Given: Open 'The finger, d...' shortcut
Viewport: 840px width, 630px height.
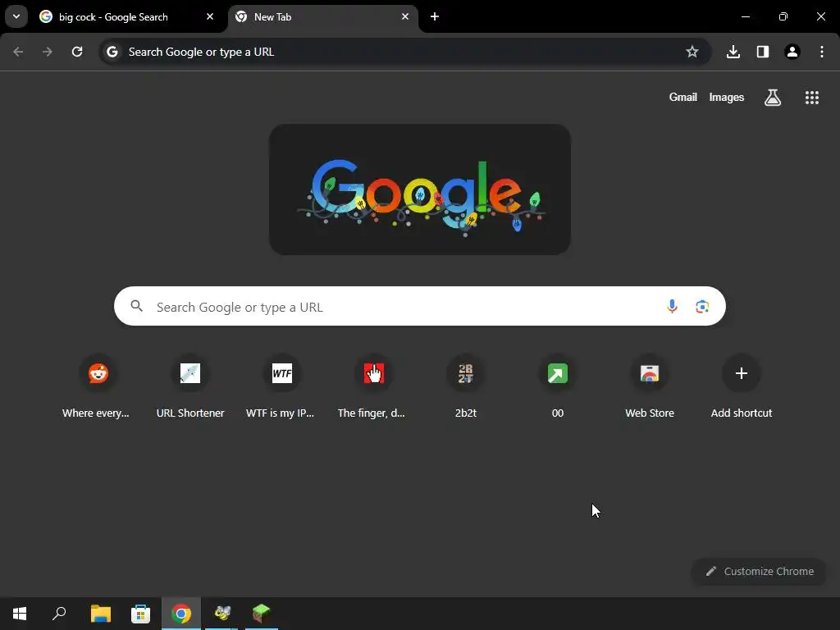Looking at the screenshot, I should (374, 387).
